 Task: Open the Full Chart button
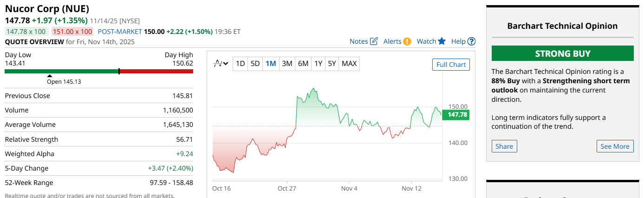(x=451, y=65)
